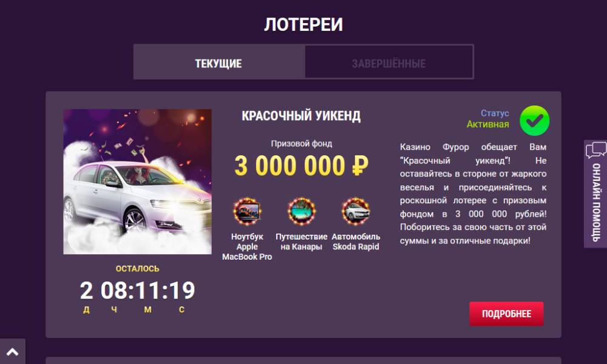Click the Canary Islands trip prize icon
Screen dimensions: 607x364
pos(302,212)
